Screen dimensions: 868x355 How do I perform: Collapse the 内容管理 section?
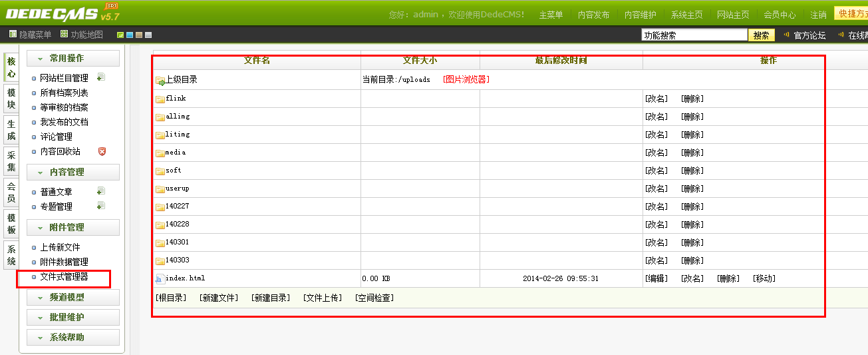pyautogui.click(x=73, y=172)
